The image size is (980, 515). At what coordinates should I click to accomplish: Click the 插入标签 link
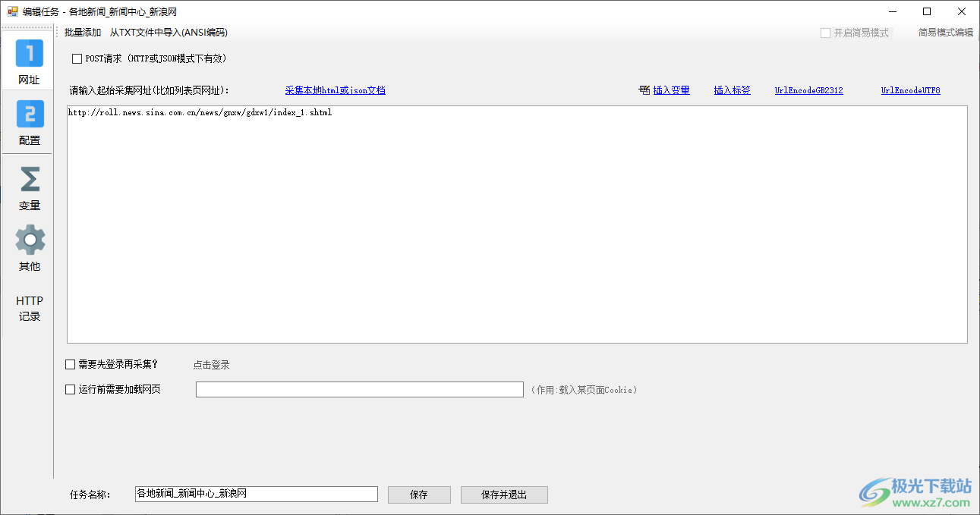click(x=733, y=90)
